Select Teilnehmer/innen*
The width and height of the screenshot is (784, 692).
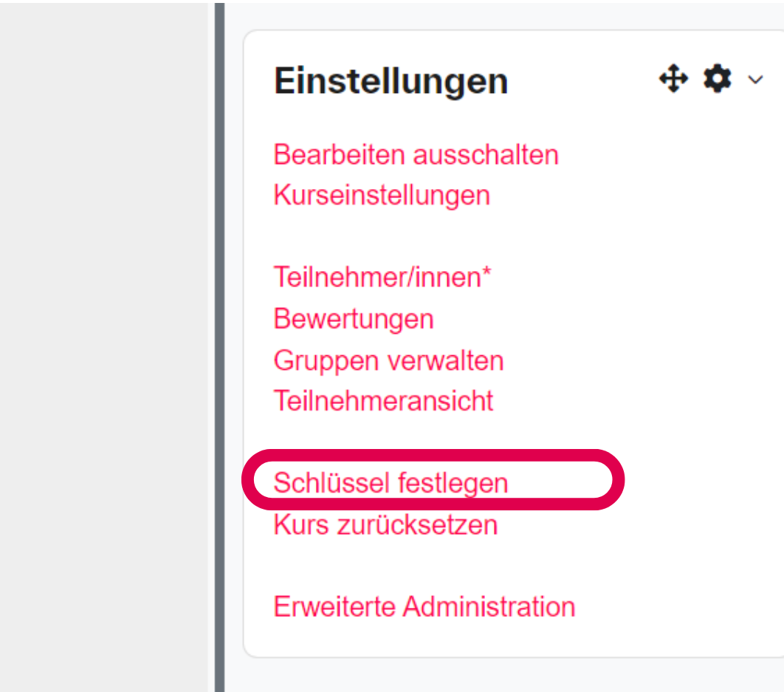point(383,277)
